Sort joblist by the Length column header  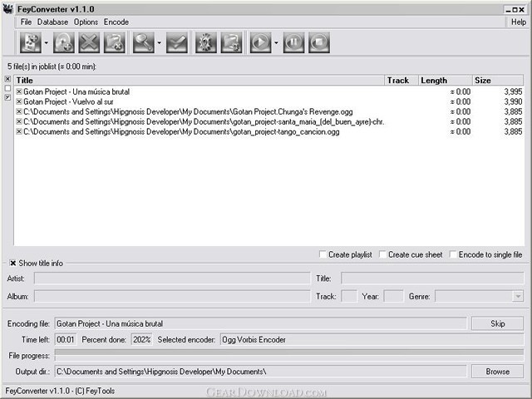(446, 81)
